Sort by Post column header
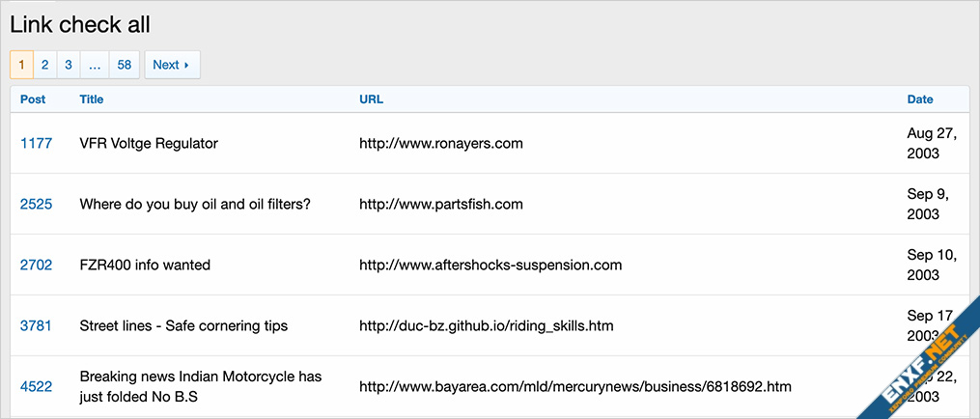This screenshot has width=980, height=419. [x=33, y=99]
